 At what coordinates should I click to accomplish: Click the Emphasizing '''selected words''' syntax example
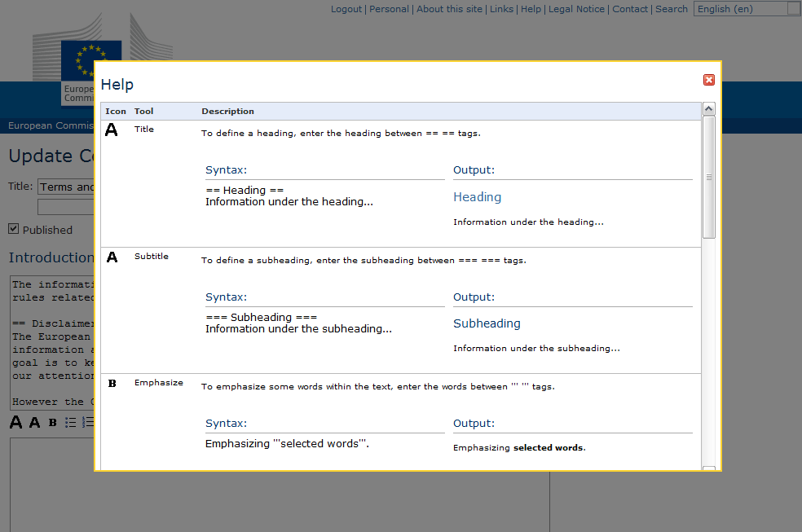(287, 443)
